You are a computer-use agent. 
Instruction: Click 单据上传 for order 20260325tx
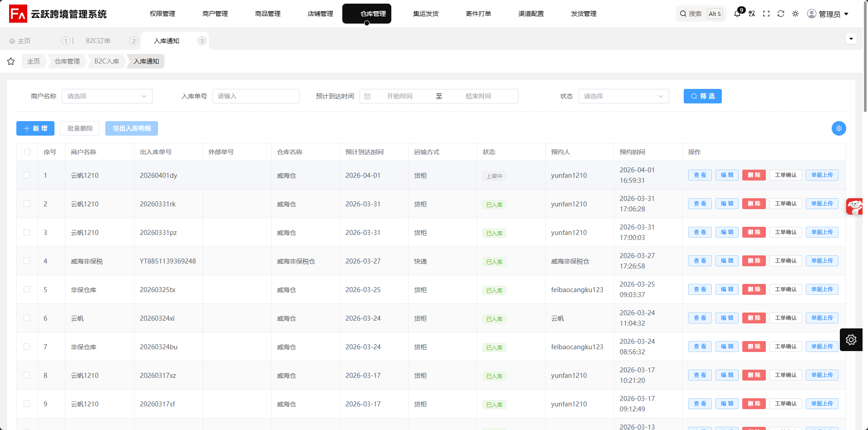pos(822,289)
